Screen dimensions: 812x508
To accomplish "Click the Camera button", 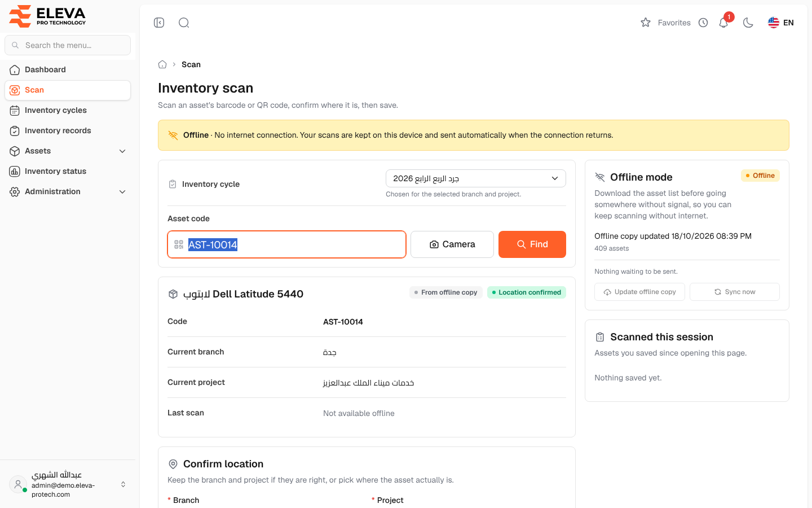I will (452, 244).
